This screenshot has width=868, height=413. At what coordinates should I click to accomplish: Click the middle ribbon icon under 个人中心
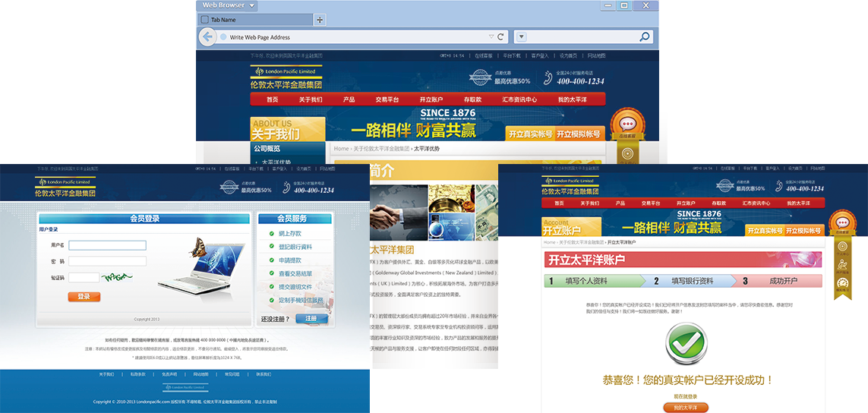tap(843, 266)
